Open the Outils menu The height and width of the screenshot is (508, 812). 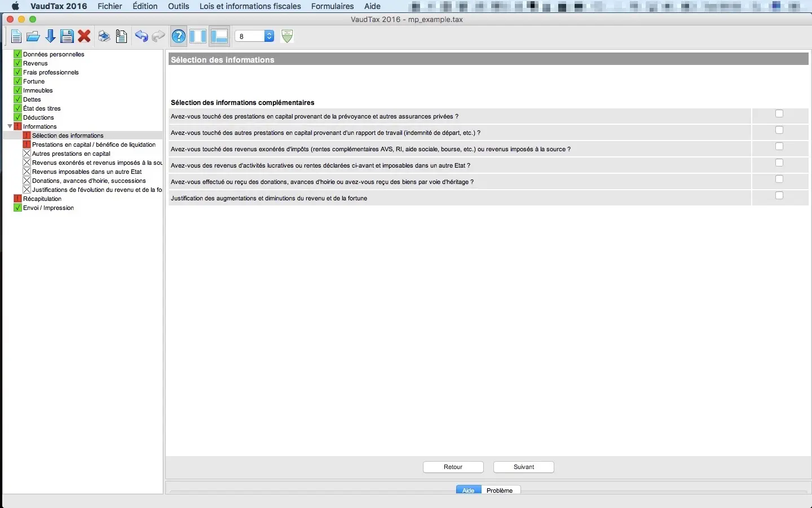tap(179, 6)
